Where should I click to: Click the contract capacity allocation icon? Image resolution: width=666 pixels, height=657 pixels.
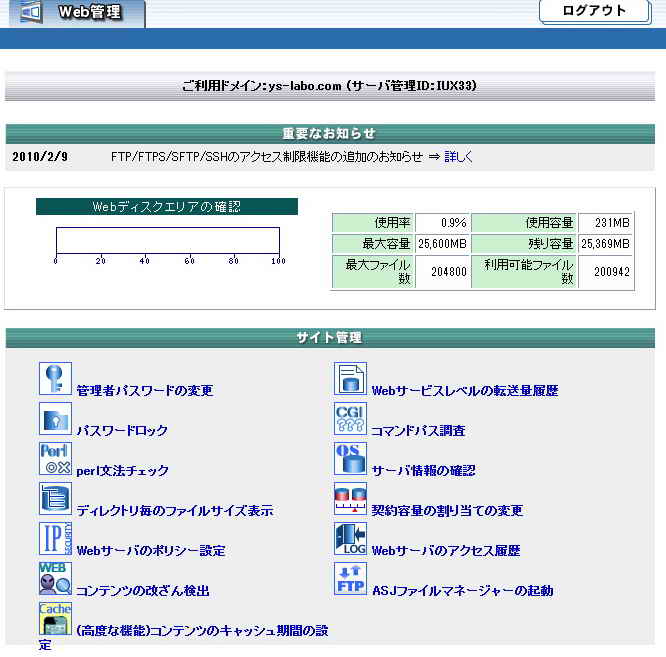point(350,499)
